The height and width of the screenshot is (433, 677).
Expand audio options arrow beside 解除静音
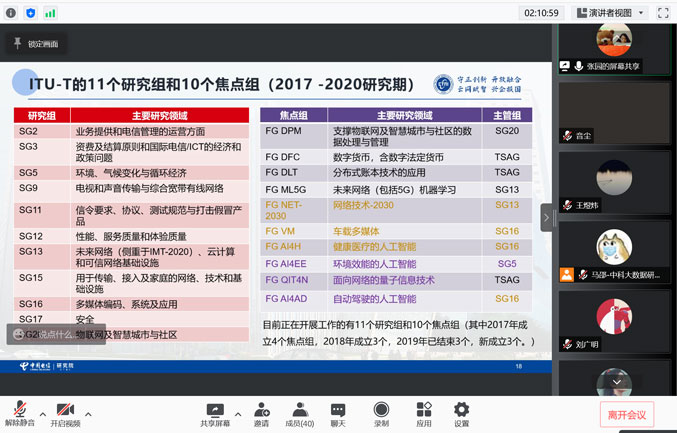pos(43,414)
